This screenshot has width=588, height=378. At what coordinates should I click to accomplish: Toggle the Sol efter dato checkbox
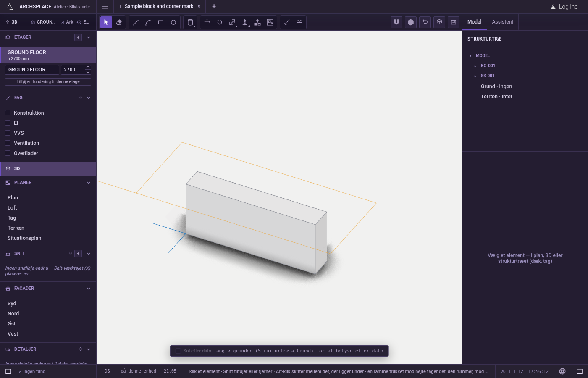pyautogui.click(x=178, y=351)
